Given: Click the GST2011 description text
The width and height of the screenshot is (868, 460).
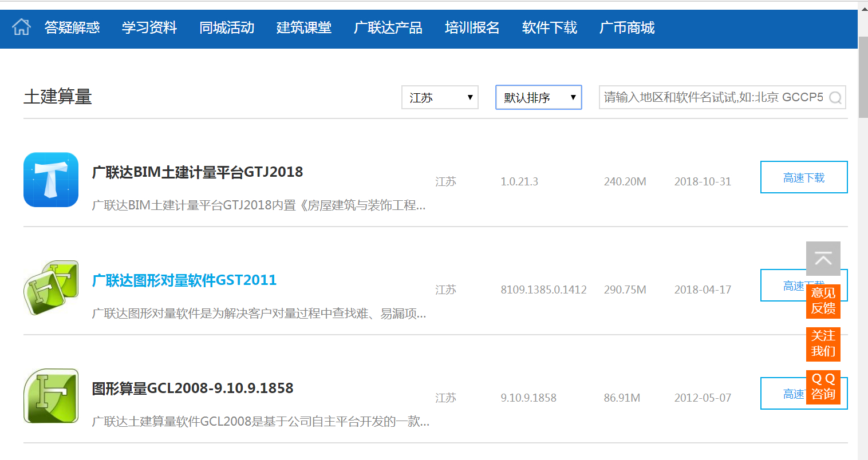Looking at the screenshot, I should click(x=259, y=314).
